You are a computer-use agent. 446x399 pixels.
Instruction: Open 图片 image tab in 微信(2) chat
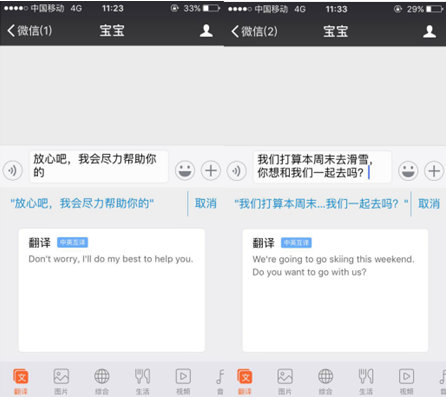coord(285,381)
